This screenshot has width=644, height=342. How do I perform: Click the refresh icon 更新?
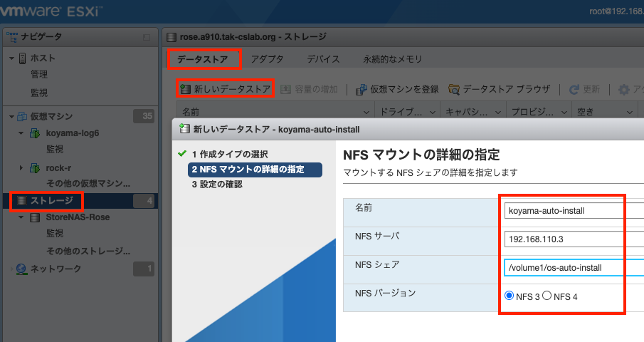[x=574, y=90]
